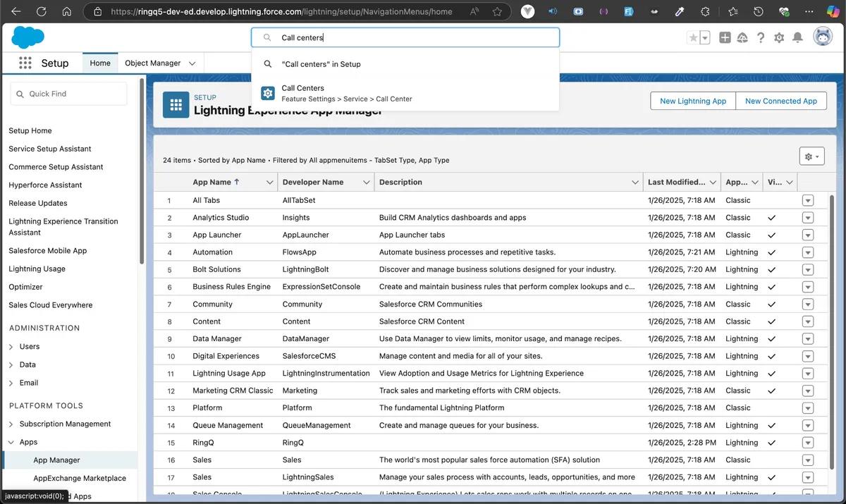Open row actions dropdown for RingQ

coord(808,443)
